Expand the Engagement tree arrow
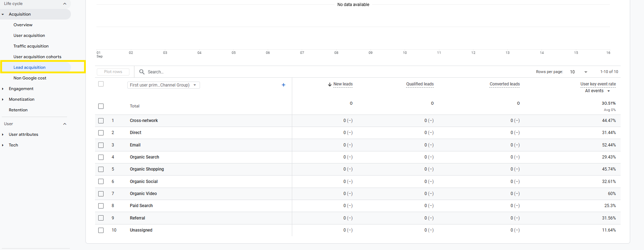The height and width of the screenshot is (250, 644). click(3, 89)
